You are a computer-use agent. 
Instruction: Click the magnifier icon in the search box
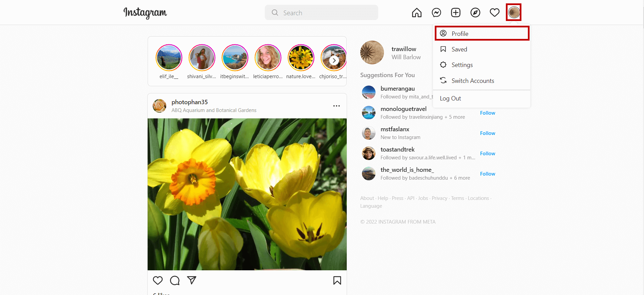(275, 13)
